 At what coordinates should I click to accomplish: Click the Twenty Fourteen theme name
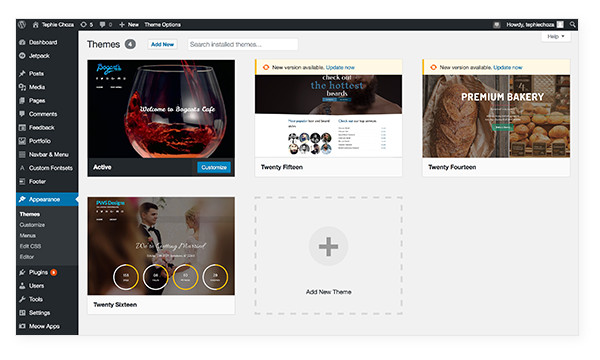click(x=452, y=167)
